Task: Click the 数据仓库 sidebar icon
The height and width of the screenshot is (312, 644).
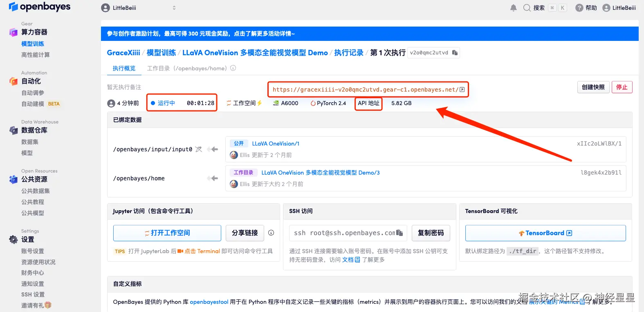Action: 13,130
